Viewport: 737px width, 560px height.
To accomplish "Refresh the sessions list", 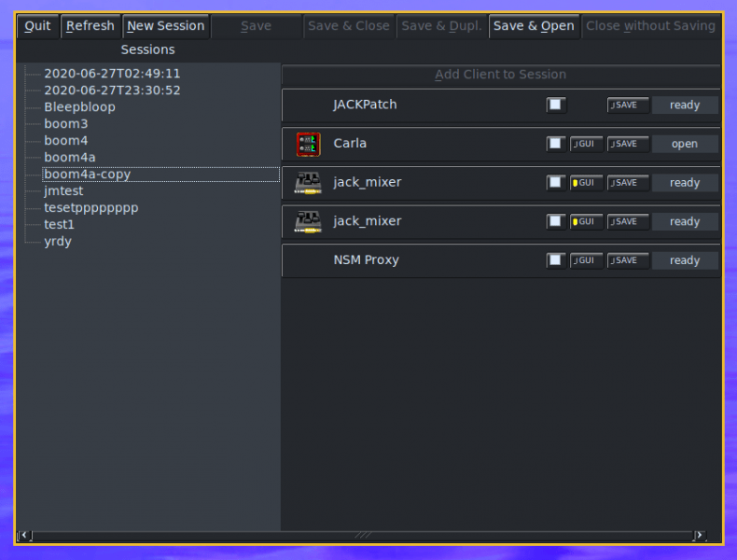I will click(x=90, y=26).
